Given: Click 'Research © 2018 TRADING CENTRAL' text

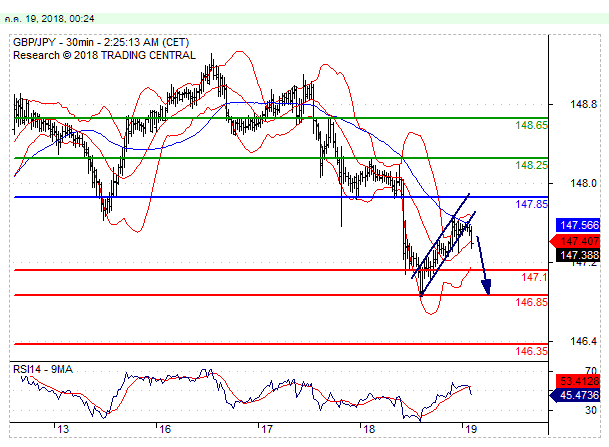Looking at the screenshot, I should (x=104, y=55).
